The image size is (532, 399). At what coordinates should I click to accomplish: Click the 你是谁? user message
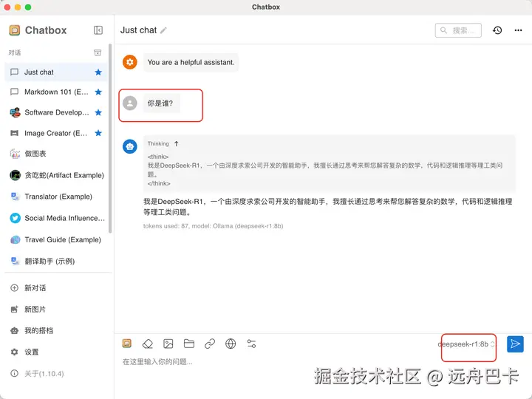click(161, 103)
